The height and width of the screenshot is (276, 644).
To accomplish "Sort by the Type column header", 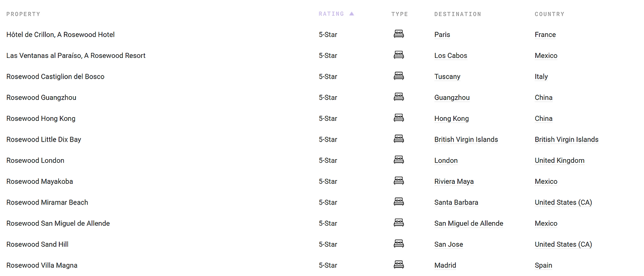I will click(399, 14).
